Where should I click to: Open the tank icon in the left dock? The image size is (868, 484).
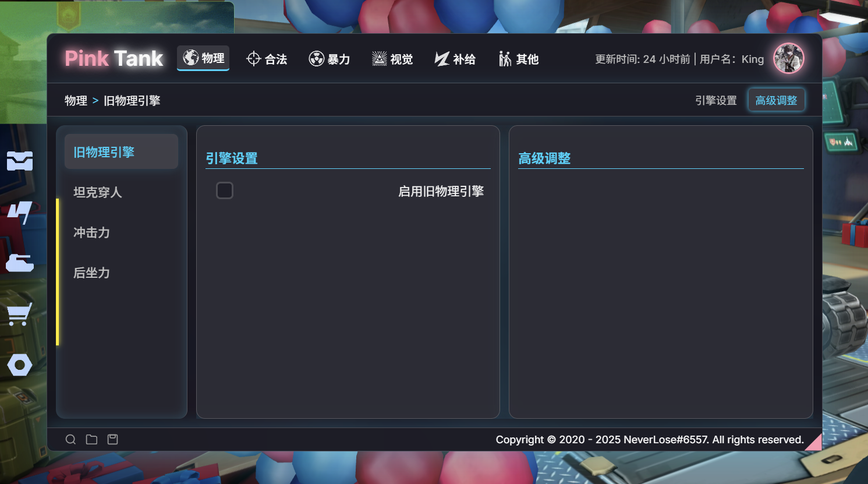coord(20,263)
